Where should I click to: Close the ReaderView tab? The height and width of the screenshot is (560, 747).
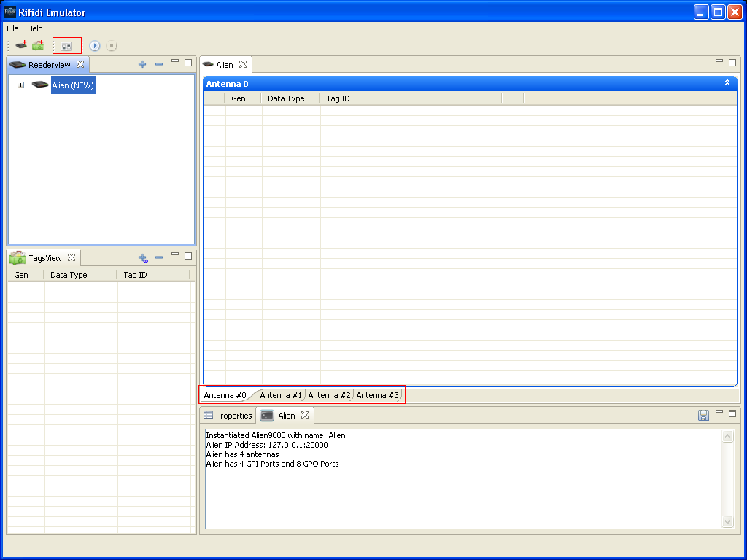click(x=80, y=64)
